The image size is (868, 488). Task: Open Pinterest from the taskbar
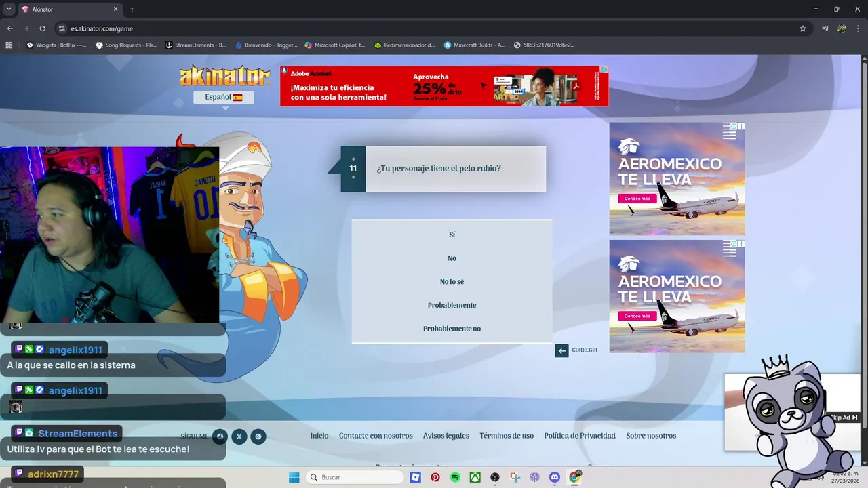pyautogui.click(x=435, y=477)
